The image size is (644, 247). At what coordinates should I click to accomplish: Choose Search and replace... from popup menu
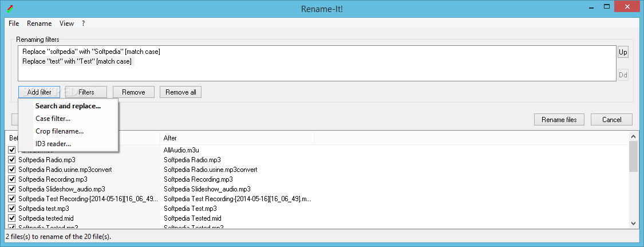tap(68, 106)
